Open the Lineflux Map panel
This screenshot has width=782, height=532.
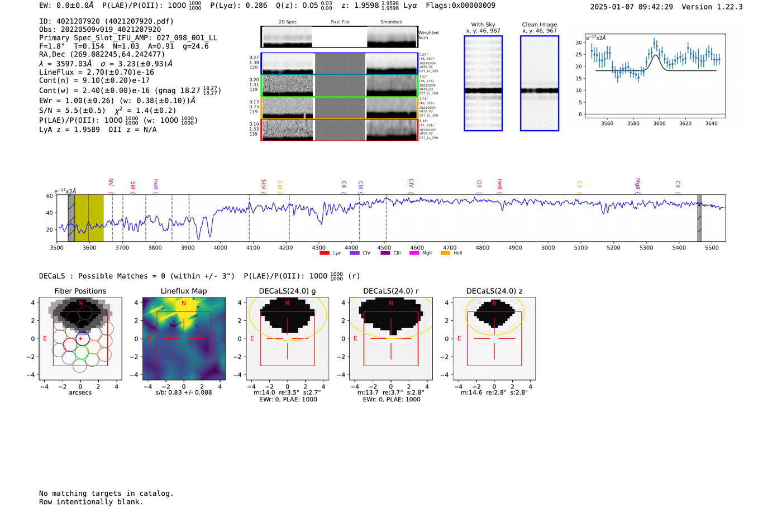pos(184,338)
